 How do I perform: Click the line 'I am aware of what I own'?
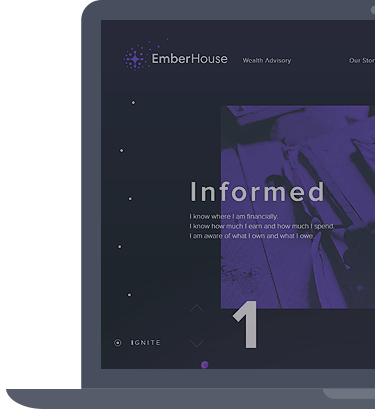tap(252, 236)
